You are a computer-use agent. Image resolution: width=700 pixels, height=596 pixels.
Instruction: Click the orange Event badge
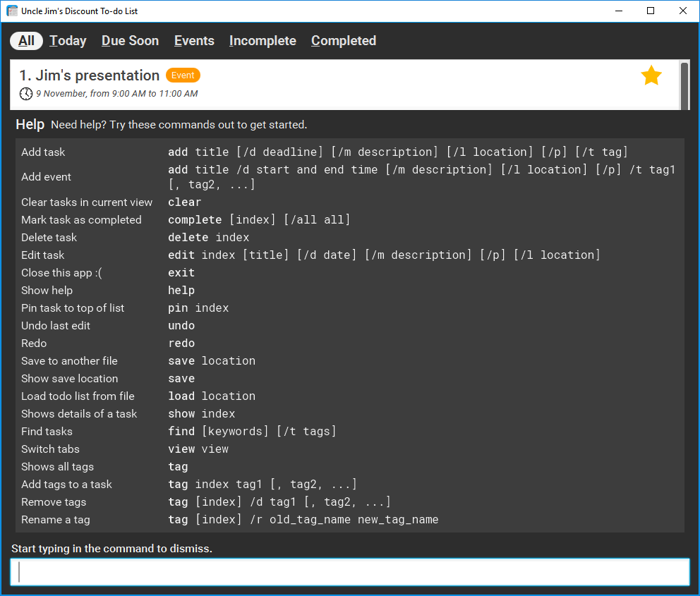coord(183,75)
